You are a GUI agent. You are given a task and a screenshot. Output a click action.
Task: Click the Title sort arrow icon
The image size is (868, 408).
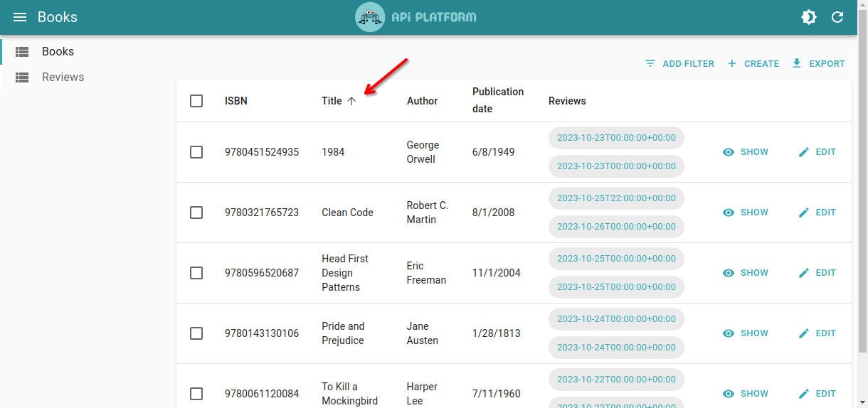coord(351,101)
